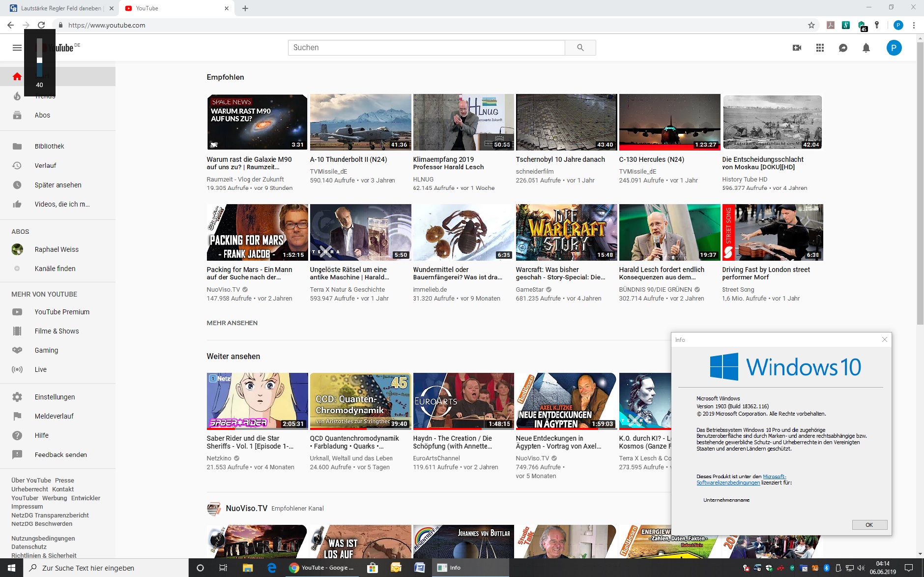The height and width of the screenshot is (577, 924).
Task: Click the C-130 Hercules (N24) title
Action: click(652, 159)
